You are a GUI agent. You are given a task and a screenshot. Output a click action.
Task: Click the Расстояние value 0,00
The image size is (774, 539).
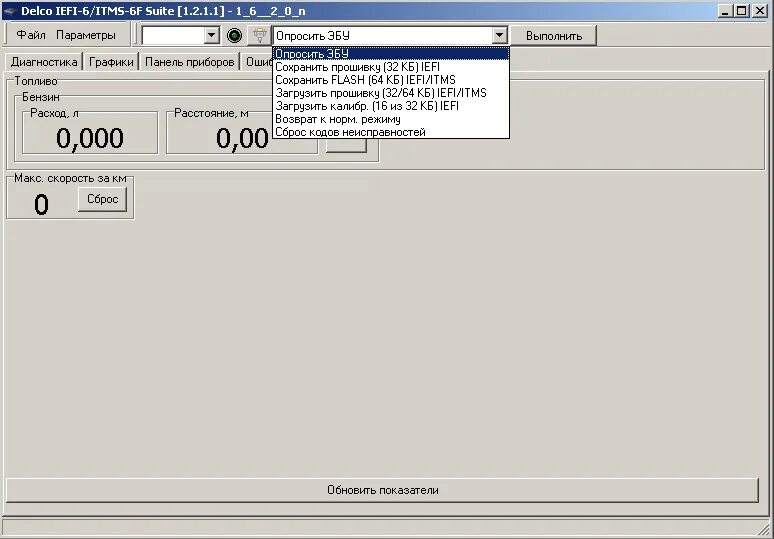(x=242, y=138)
